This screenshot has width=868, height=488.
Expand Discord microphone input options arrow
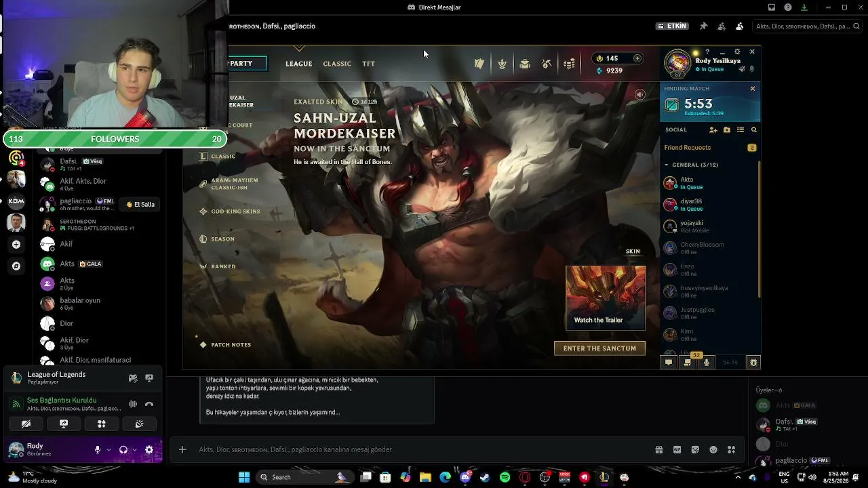(108, 449)
